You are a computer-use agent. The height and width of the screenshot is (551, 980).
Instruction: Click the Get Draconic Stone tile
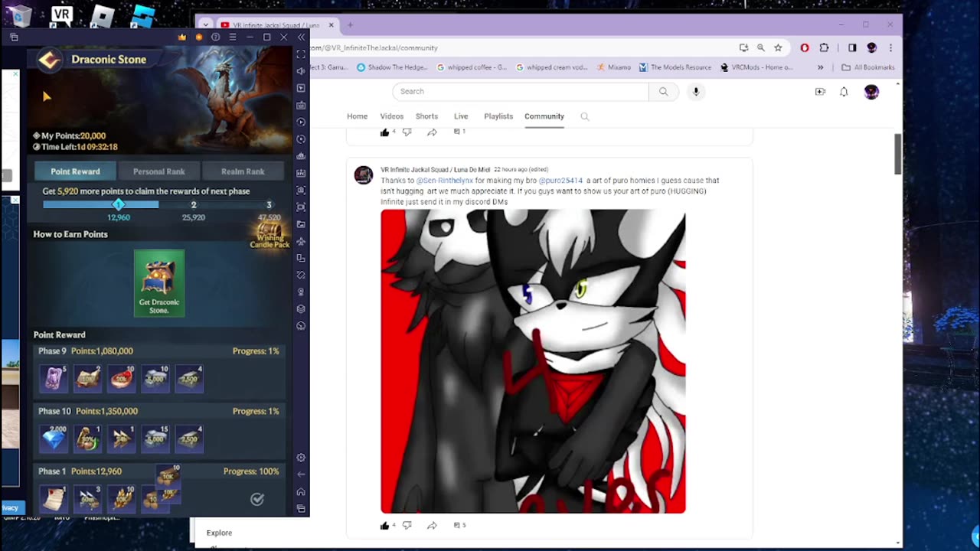pos(159,283)
